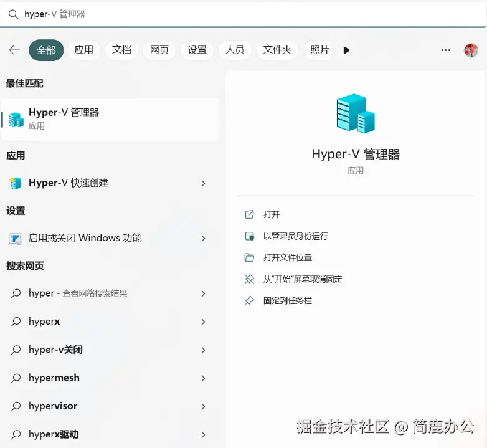
Task: Click the Hyper-V 管理器 server icon in best match
Action: pos(16,120)
